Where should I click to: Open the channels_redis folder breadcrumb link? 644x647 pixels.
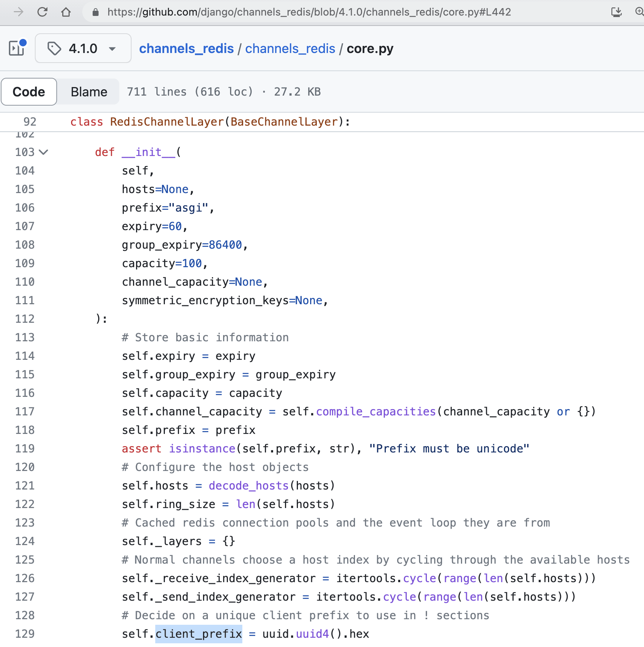290,49
